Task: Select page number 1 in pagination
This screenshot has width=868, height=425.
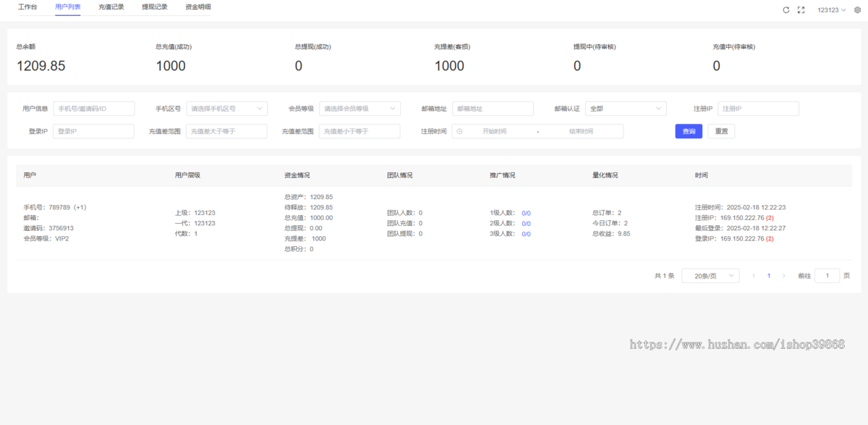Action: (x=769, y=275)
